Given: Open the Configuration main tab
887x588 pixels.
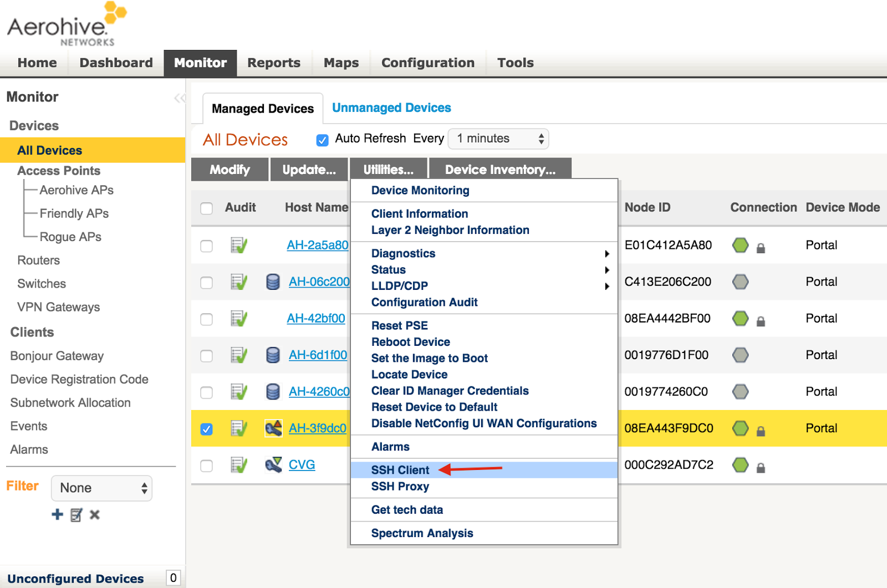Looking at the screenshot, I should pyautogui.click(x=428, y=63).
